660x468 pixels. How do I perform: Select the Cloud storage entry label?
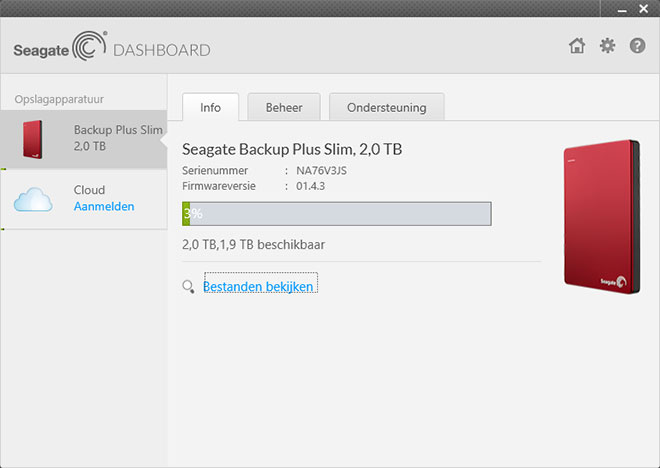tap(89, 190)
